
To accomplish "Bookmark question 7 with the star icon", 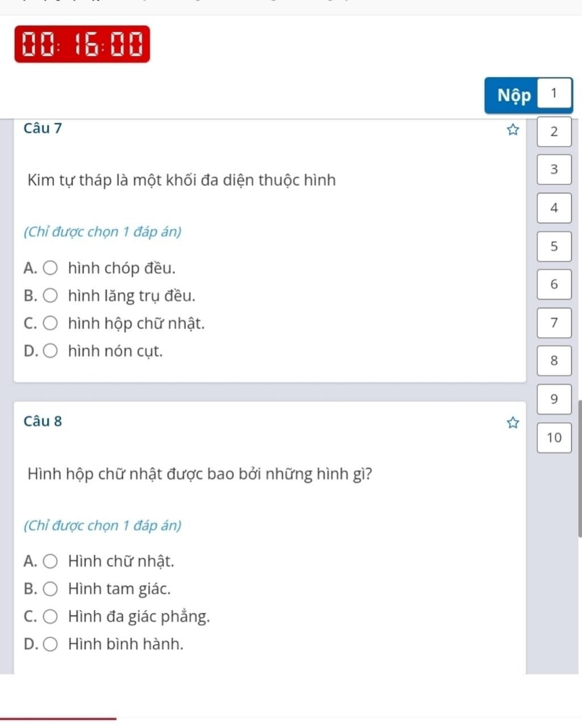I will click(x=513, y=130).
